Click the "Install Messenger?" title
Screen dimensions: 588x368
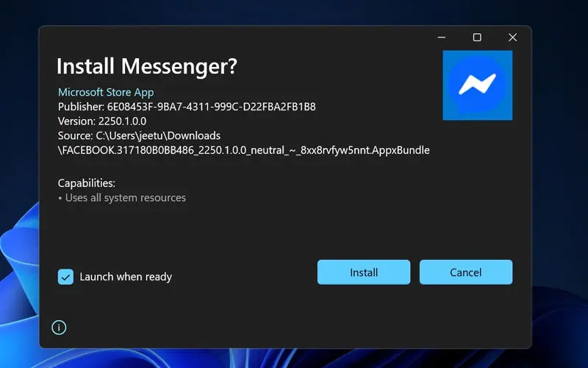tap(146, 66)
